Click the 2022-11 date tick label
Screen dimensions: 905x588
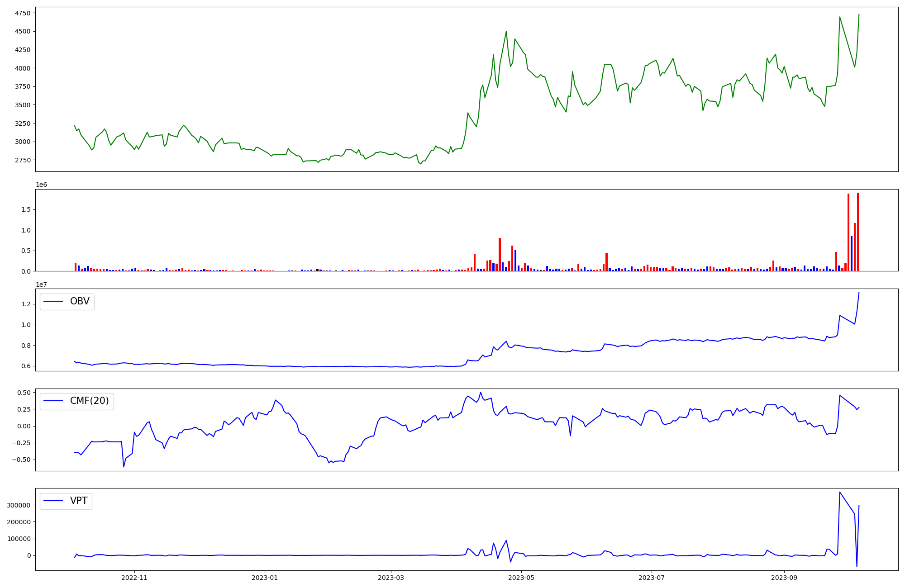coord(134,578)
